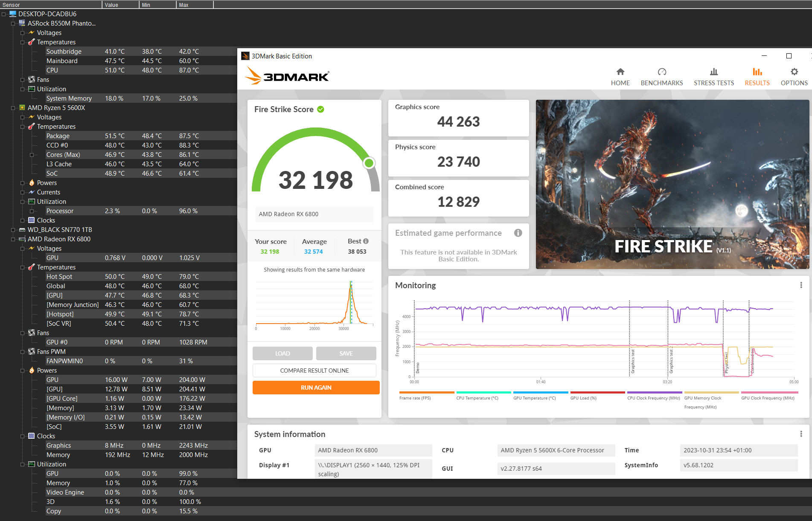Open the Monitoring panel's three-dot menu
The width and height of the screenshot is (812, 521).
click(801, 285)
